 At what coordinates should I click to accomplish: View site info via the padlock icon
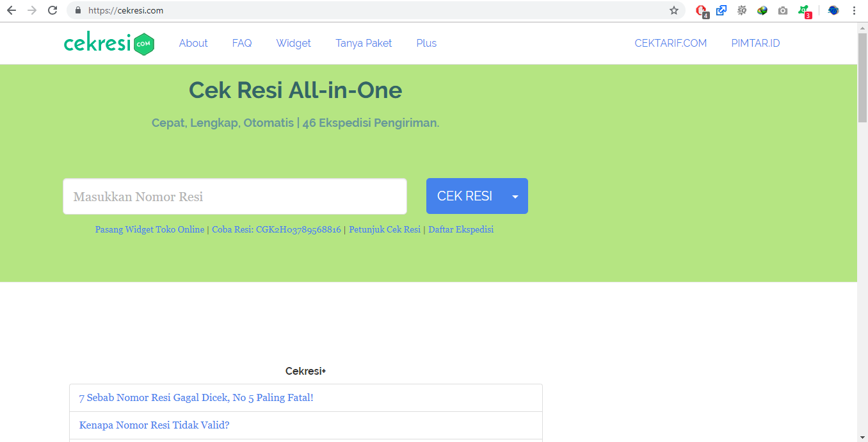click(78, 10)
